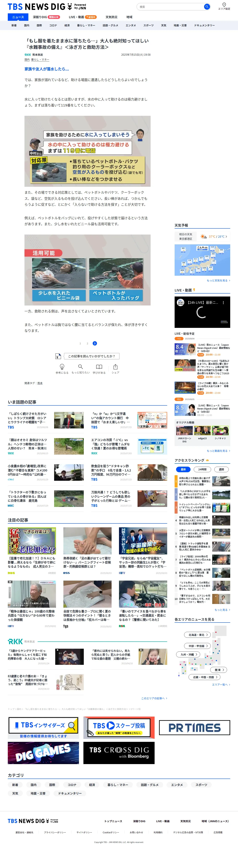Go to article page 1

tap(80, 343)
